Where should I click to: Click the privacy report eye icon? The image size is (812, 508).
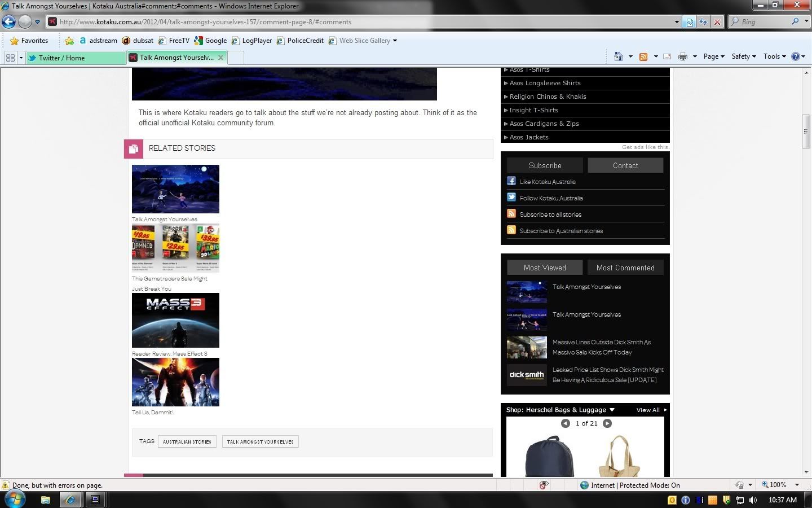(x=544, y=485)
